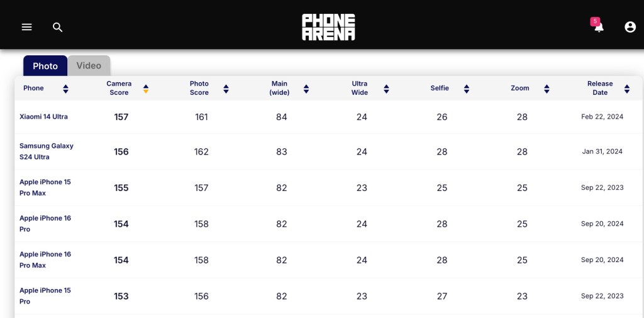Select the Photo tab

(45, 66)
